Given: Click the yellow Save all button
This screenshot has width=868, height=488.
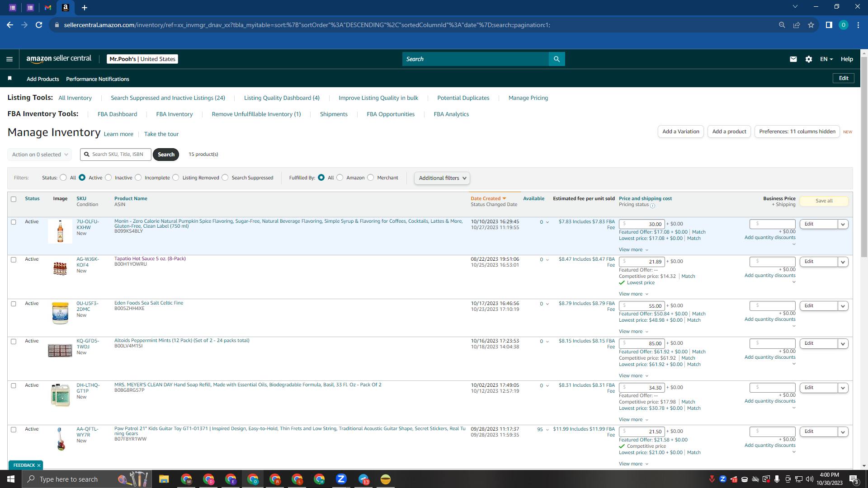Looking at the screenshot, I should coord(824,201).
